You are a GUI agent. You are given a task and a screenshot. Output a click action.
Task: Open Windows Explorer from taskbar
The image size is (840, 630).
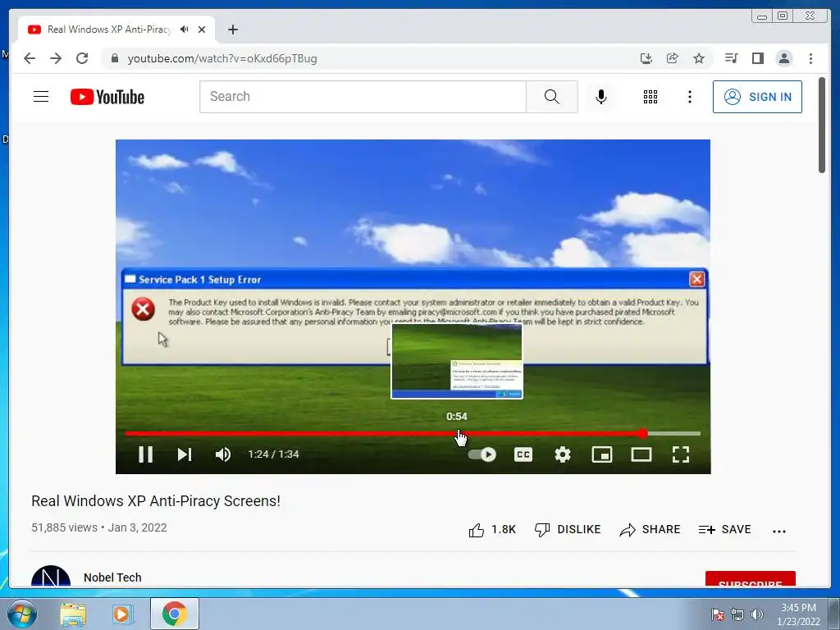click(73, 614)
